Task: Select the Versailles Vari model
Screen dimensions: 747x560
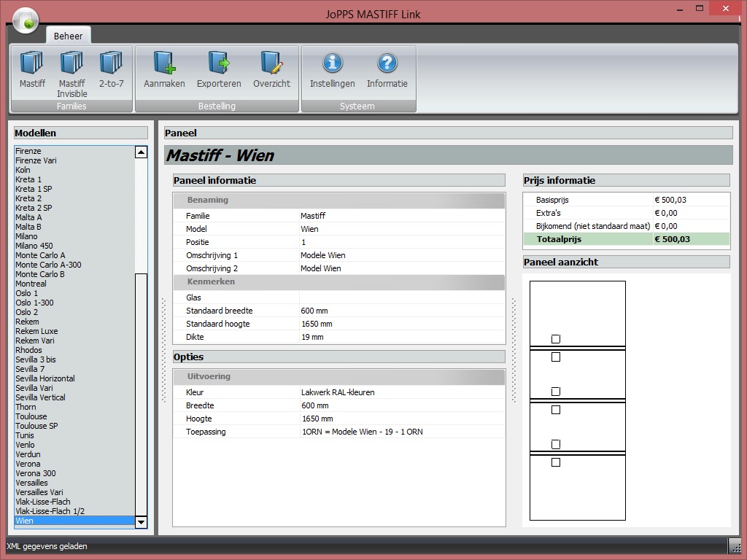Action: (x=74, y=492)
